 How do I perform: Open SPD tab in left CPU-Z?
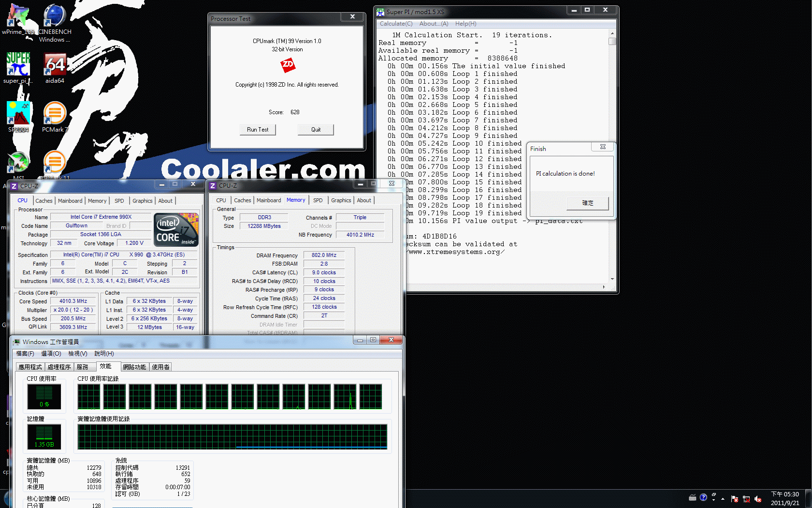119,201
